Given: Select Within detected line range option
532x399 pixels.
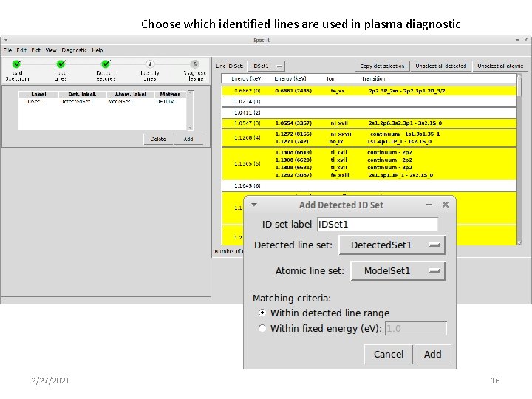Looking at the screenshot, I should click(262, 313).
